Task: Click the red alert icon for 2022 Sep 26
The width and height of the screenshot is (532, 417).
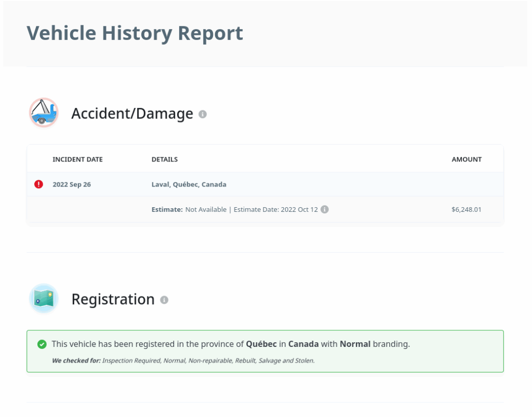Action: tap(38, 184)
